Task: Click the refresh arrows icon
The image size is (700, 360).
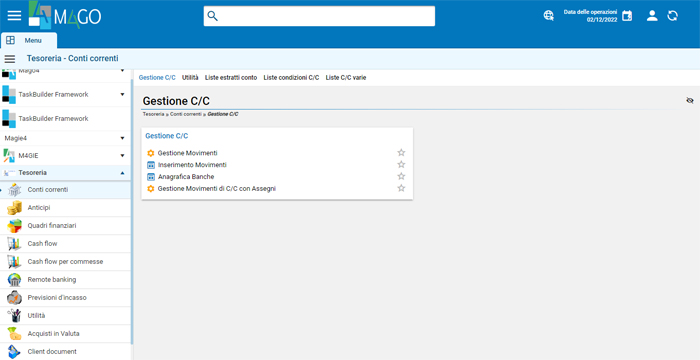Action: click(672, 16)
